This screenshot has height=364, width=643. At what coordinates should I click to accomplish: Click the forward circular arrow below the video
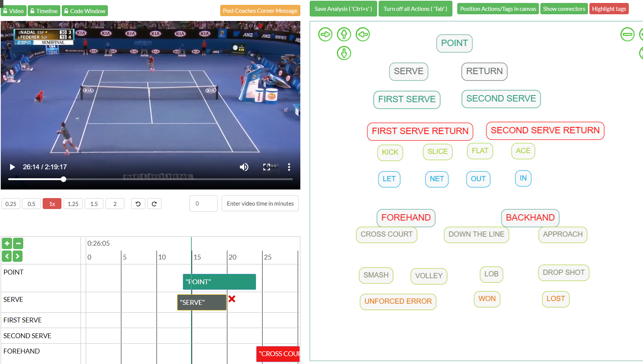click(154, 203)
